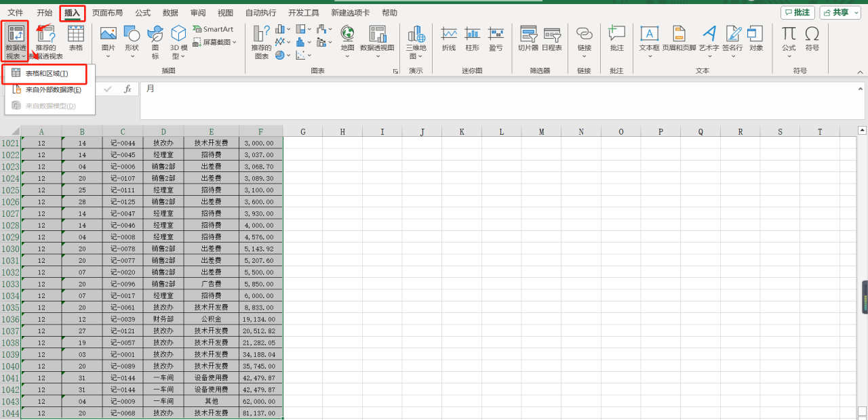Insert a Line sparkline (折线)
The image size is (868, 420).
click(x=449, y=39)
